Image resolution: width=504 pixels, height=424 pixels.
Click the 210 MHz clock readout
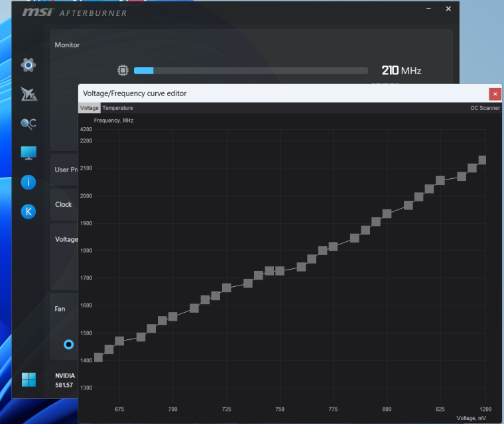(x=401, y=70)
